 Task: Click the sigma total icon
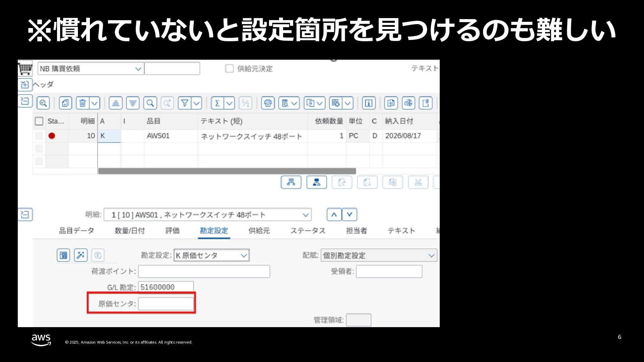point(217,103)
